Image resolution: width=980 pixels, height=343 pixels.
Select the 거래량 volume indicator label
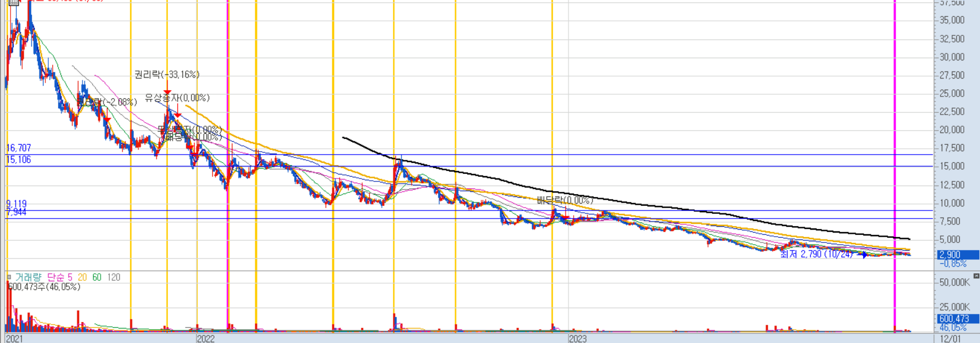coord(28,277)
